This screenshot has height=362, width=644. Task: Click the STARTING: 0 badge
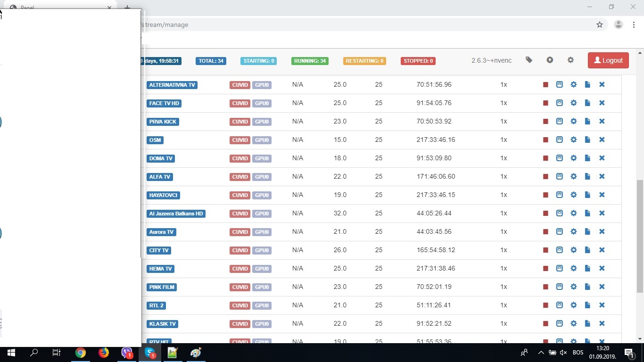[259, 61]
